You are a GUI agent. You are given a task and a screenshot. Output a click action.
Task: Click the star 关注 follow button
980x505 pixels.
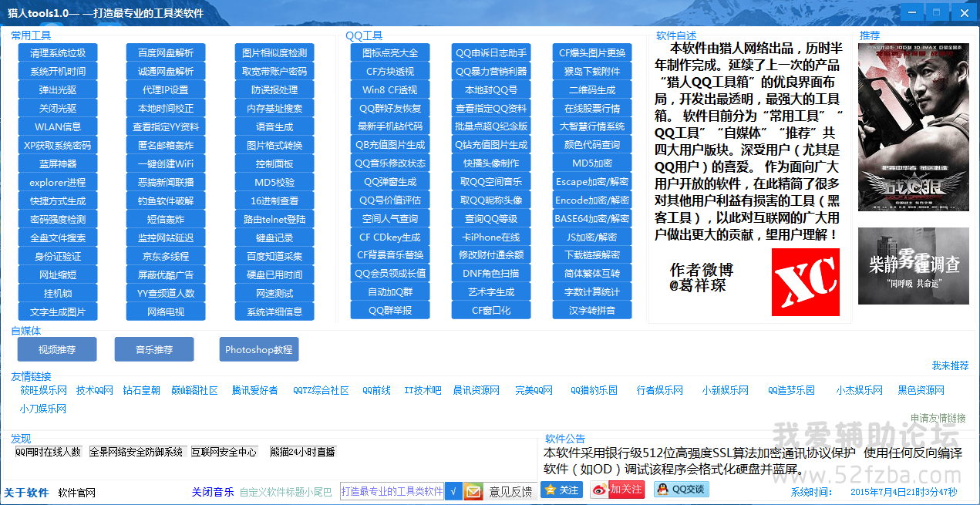[561, 490]
